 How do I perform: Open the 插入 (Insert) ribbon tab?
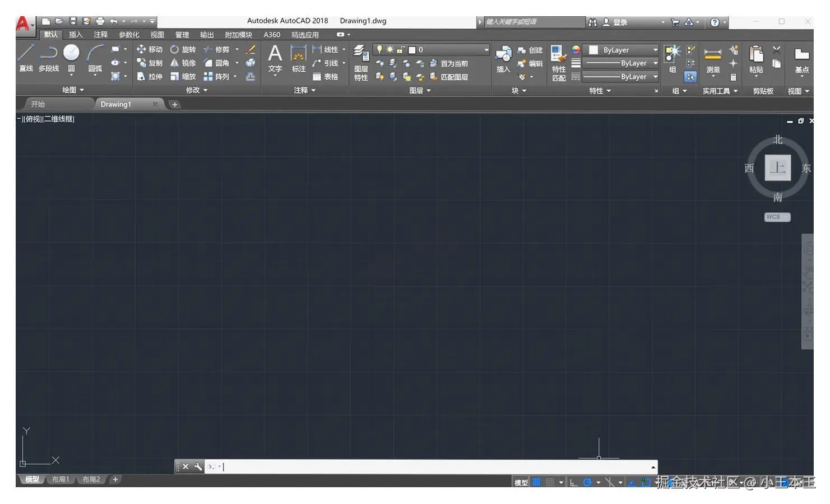coord(76,35)
